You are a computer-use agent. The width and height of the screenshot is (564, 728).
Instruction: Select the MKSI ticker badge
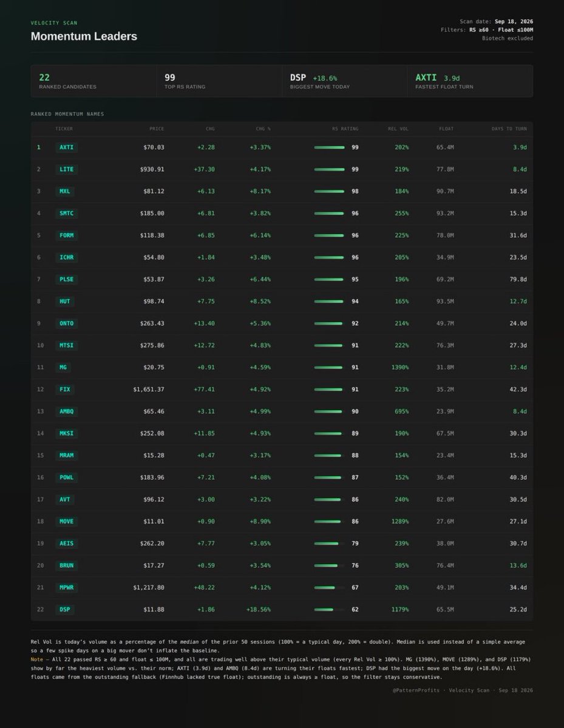coord(66,433)
